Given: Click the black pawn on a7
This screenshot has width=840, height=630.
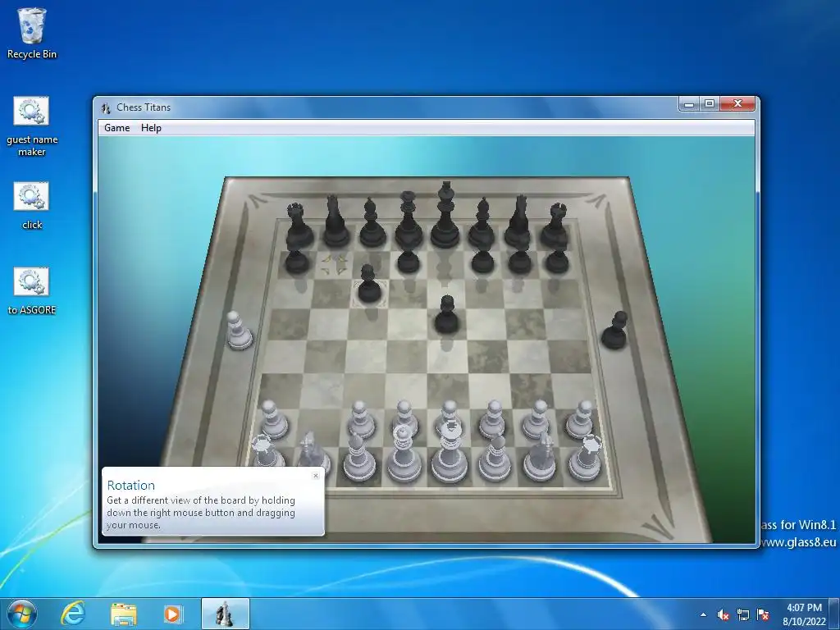Looking at the screenshot, I should click(297, 261).
